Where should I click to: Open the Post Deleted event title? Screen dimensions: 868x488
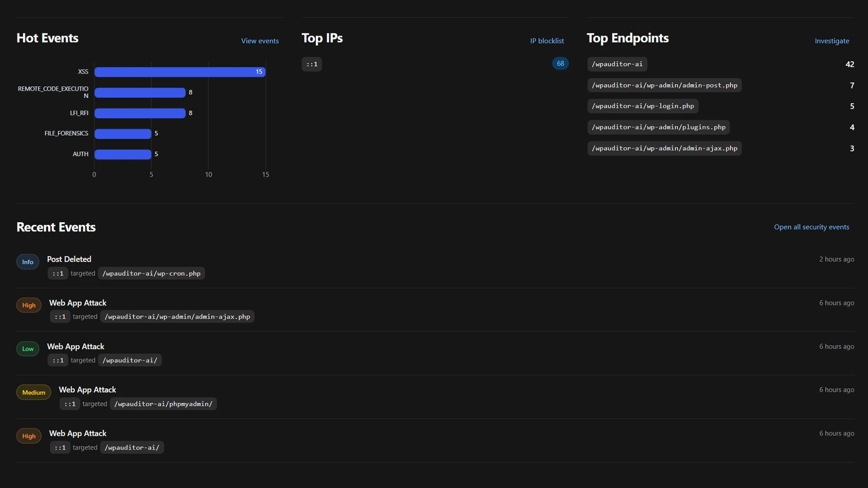(x=69, y=259)
